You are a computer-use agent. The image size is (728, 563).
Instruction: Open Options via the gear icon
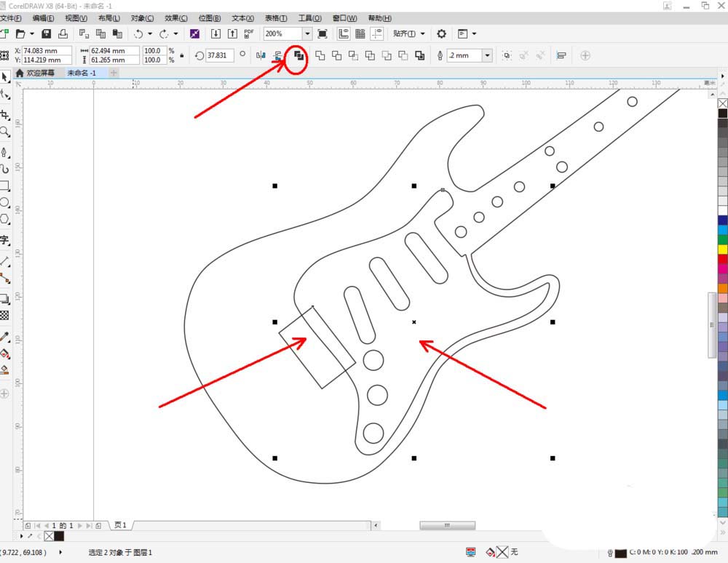(442, 33)
